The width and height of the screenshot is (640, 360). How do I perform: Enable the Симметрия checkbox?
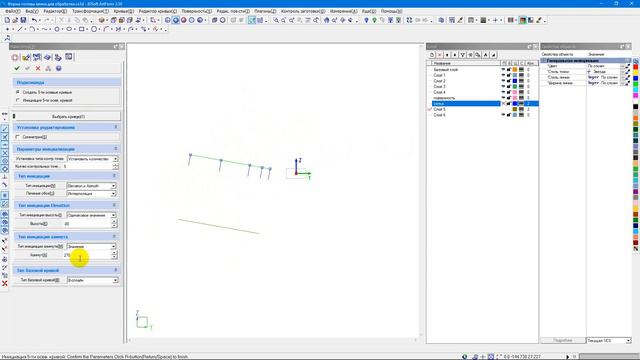point(18,137)
